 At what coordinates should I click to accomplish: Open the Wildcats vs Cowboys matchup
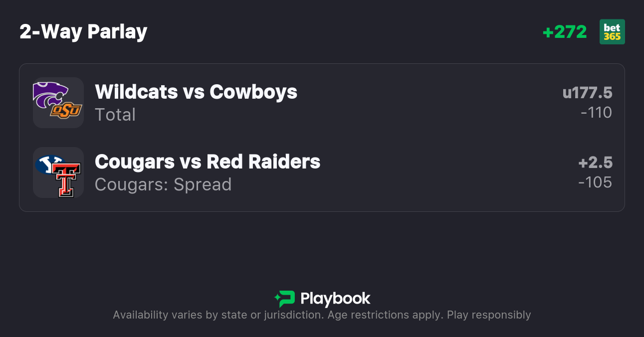click(196, 92)
